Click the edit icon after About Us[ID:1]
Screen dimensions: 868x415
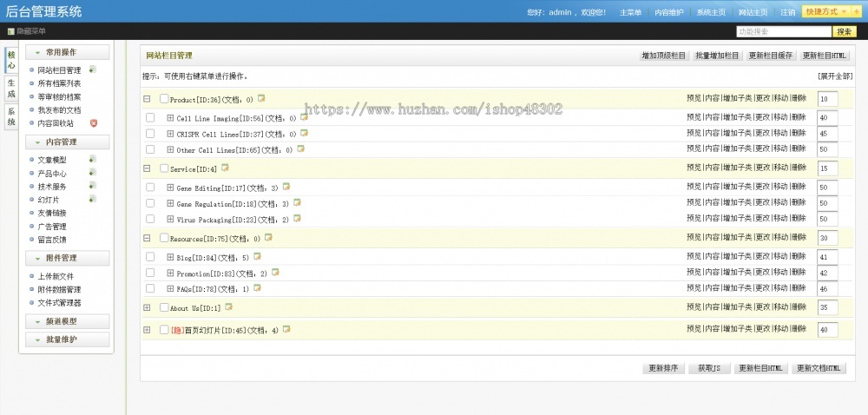[x=228, y=306]
